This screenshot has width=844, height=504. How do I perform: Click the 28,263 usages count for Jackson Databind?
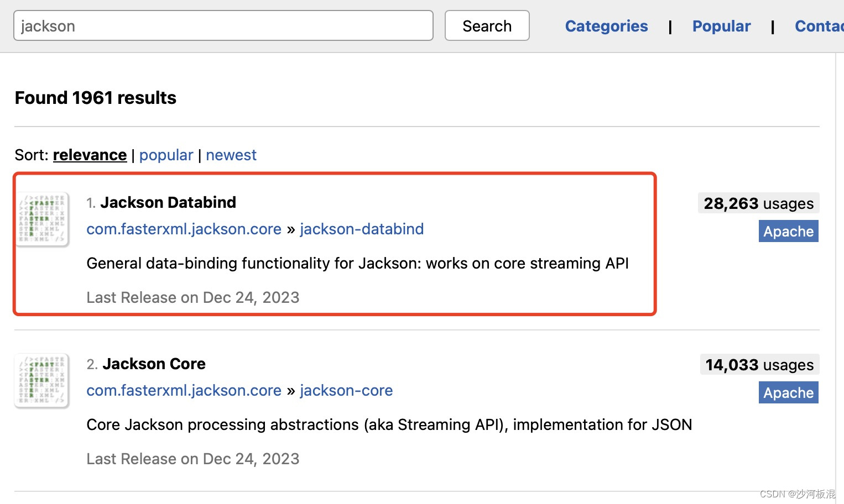point(758,203)
